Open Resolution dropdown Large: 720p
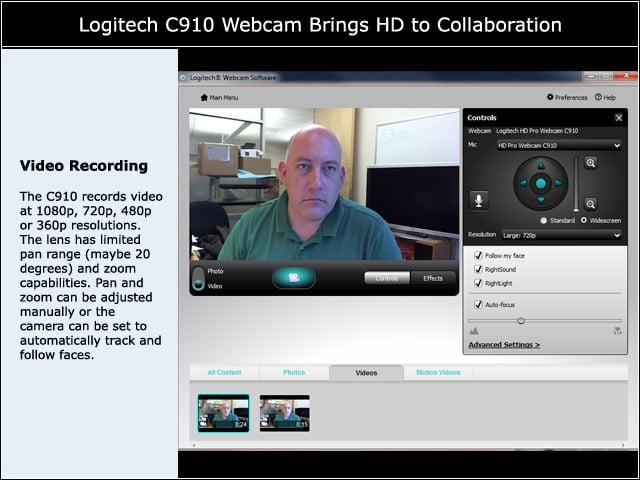This screenshot has width=640, height=480. pos(562,235)
